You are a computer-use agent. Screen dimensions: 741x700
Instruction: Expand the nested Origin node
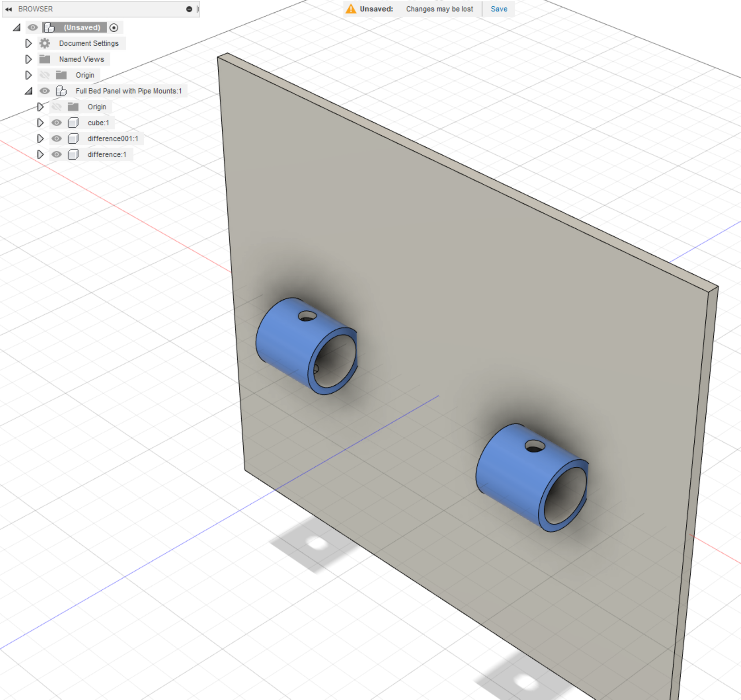click(40, 107)
